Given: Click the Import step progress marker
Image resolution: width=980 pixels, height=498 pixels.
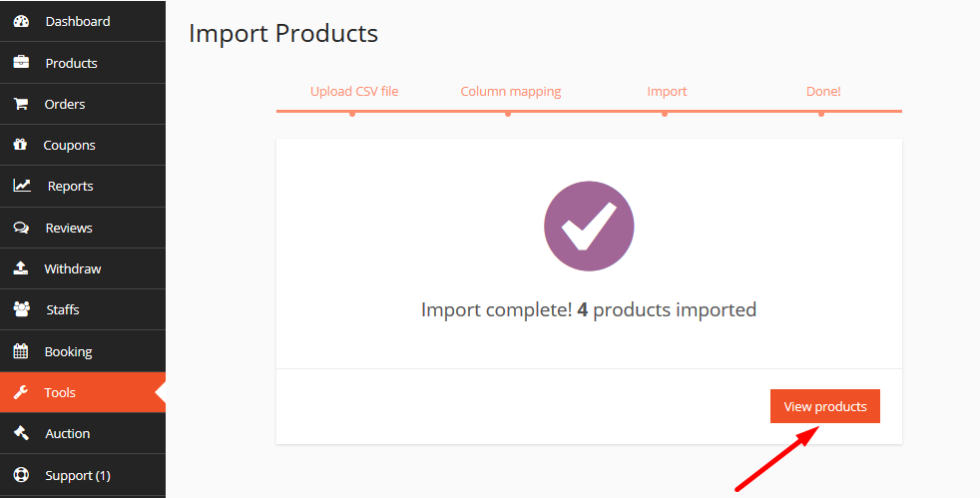Looking at the screenshot, I should click(665, 114).
